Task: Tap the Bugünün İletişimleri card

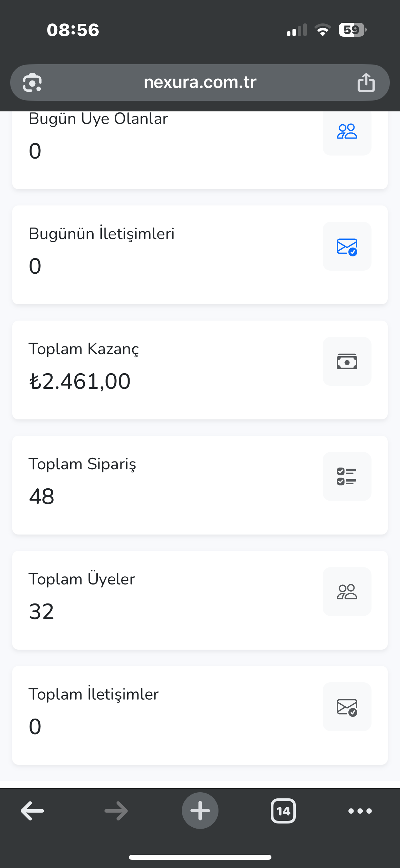Action: click(200, 255)
